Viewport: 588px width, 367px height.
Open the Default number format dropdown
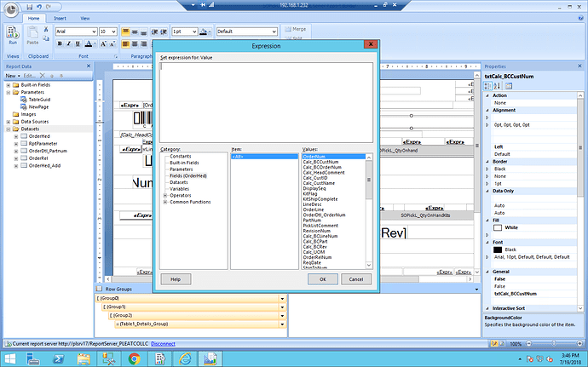[274, 32]
